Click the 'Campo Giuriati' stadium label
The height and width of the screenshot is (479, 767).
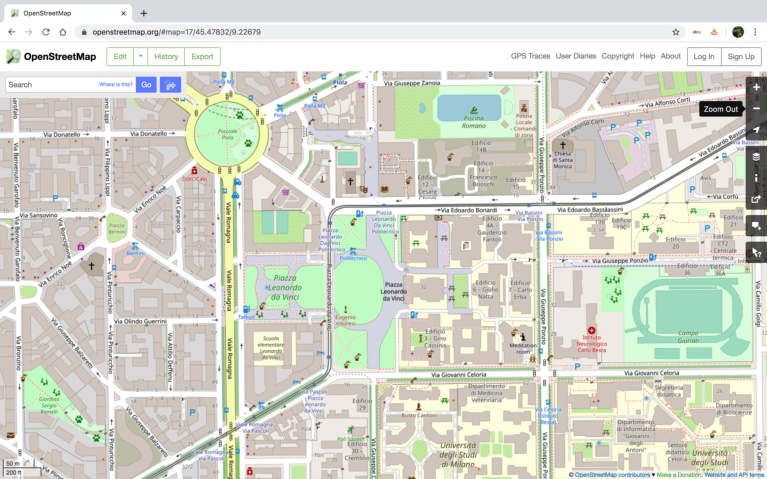point(688,336)
